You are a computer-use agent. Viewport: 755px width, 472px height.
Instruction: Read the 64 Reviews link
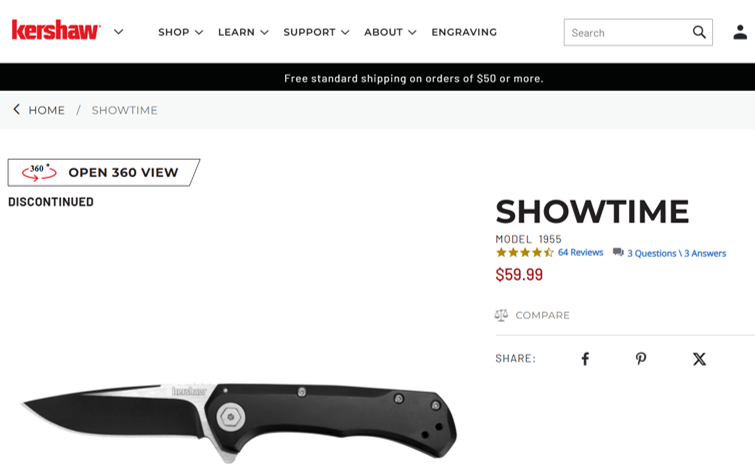pyautogui.click(x=580, y=252)
